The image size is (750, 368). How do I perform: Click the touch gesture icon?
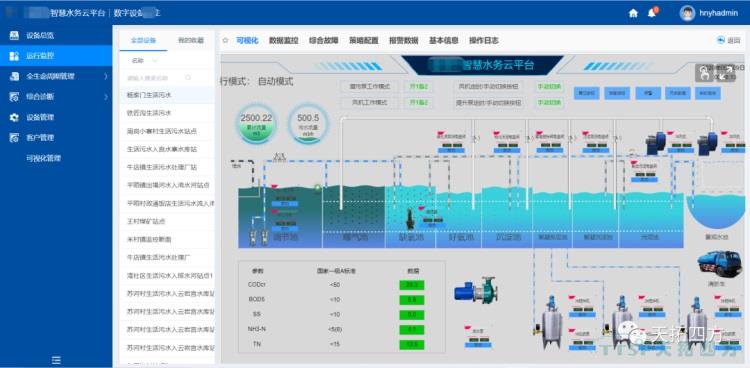[x=704, y=73]
